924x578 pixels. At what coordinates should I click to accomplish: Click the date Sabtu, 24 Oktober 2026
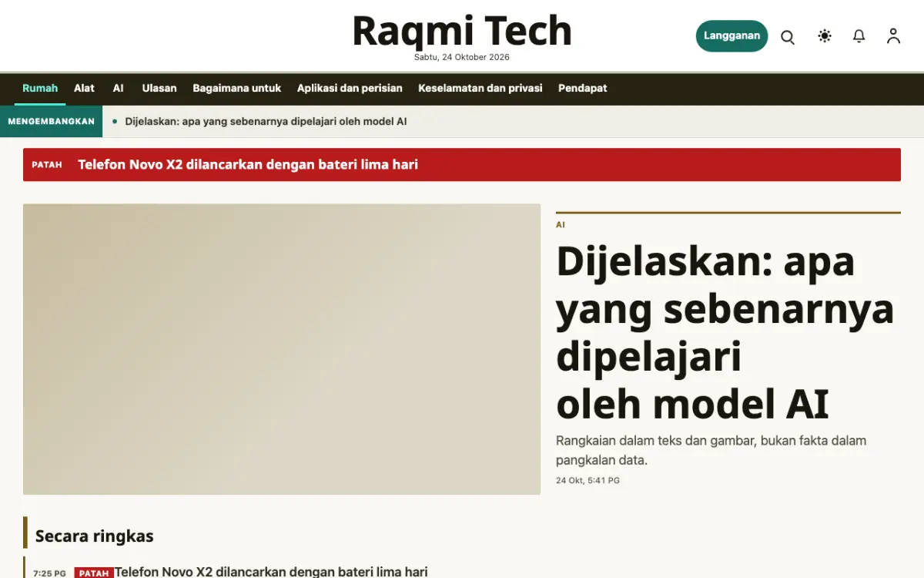pyautogui.click(x=462, y=57)
